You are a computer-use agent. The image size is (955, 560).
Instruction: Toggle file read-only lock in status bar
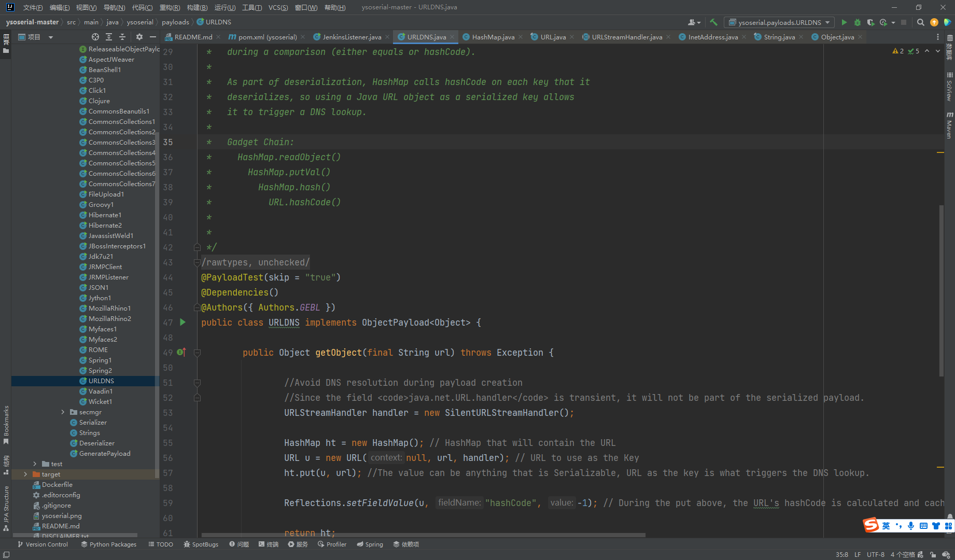point(933,554)
